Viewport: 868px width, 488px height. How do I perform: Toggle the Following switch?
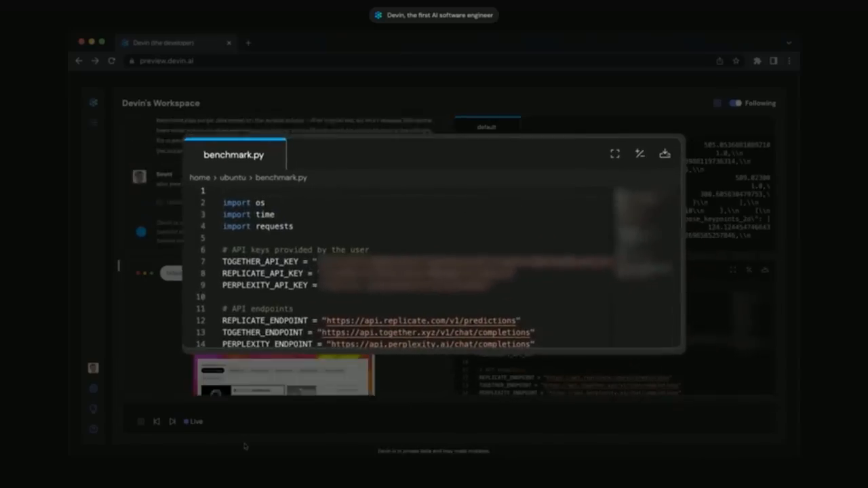pos(736,103)
